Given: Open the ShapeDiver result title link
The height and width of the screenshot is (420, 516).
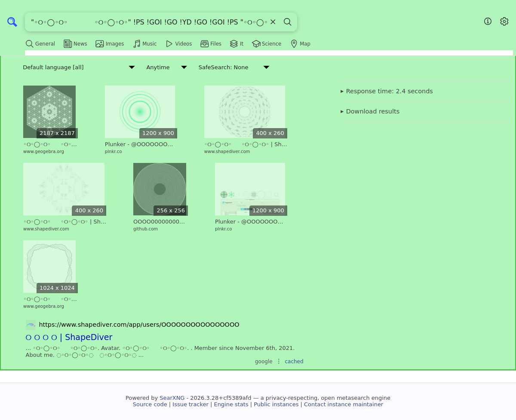Looking at the screenshot, I should pyautogui.click(x=69, y=337).
